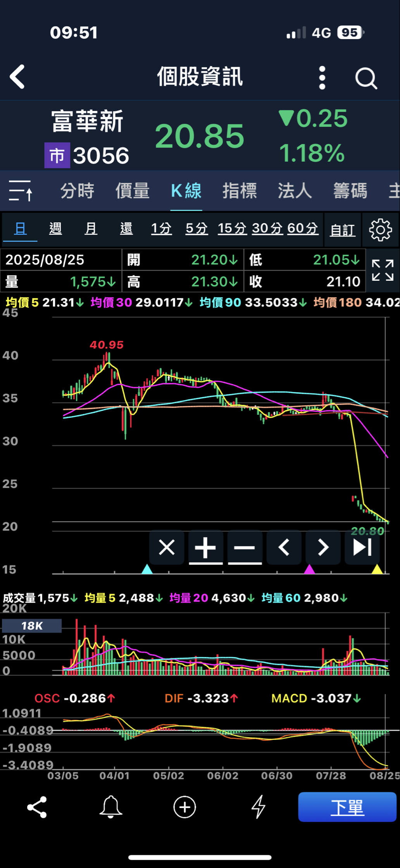Image resolution: width=400 pixels, height=868 pixels.
Task: Tap 收 closing price 21.10 cell
Action: (x=305, y=281)
